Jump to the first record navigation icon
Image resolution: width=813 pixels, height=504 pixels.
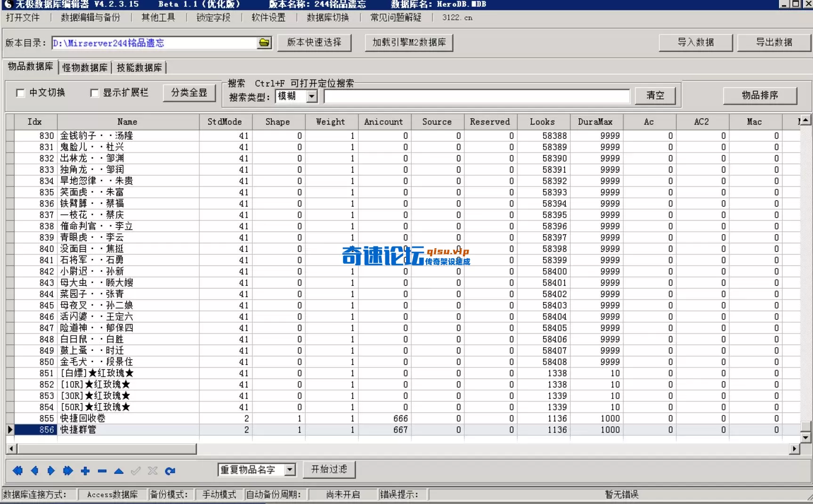pos(17,471)
